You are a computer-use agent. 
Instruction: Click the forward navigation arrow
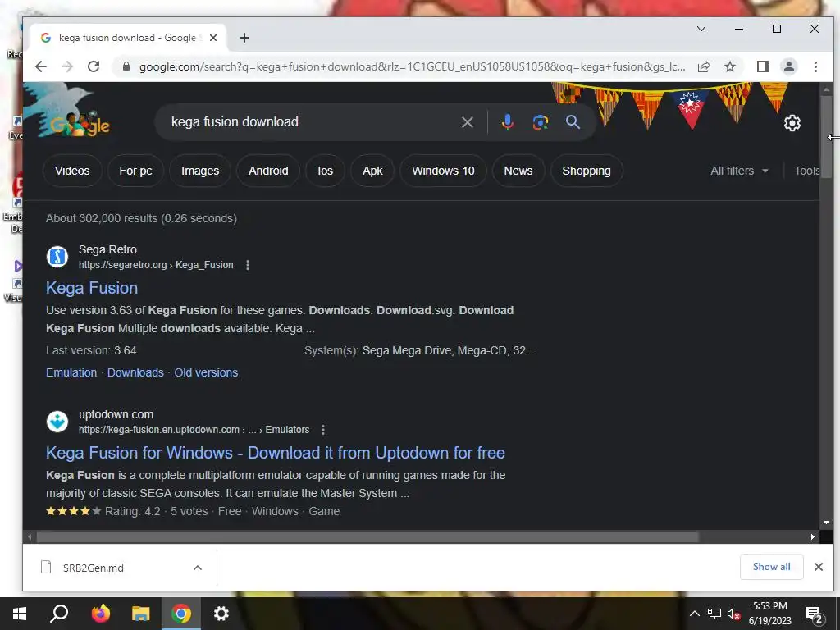point(67,66)
